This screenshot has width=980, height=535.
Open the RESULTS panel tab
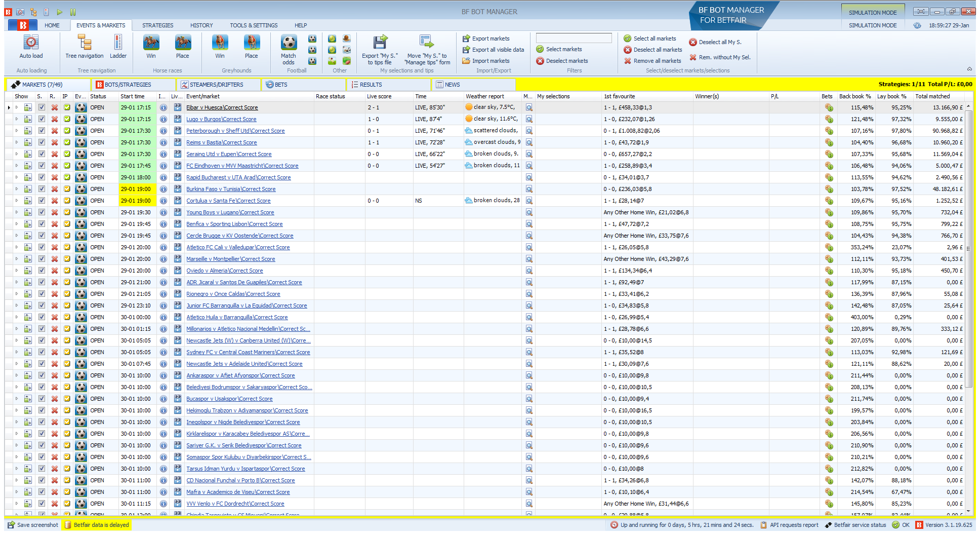tap(390, 85)
